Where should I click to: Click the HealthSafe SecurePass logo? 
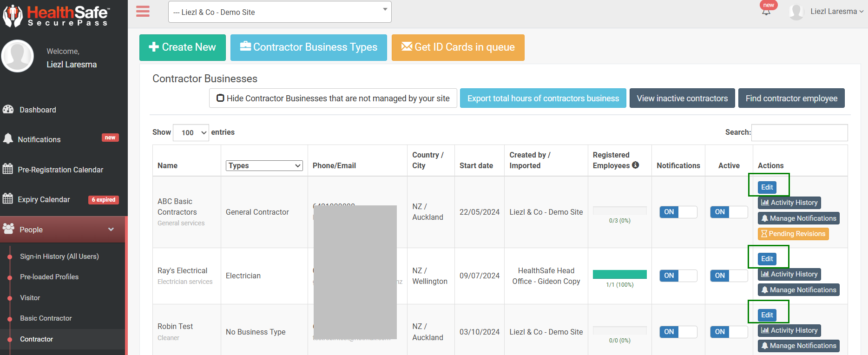[56, 15]
